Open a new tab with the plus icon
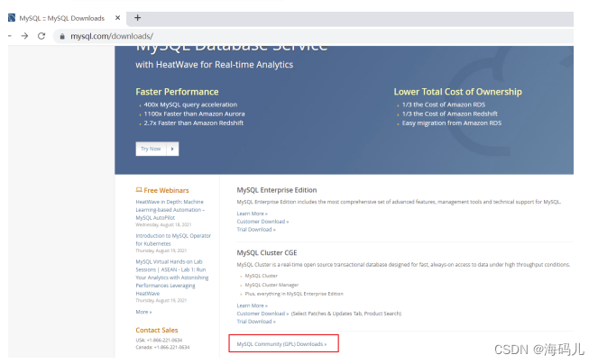Image resolution: width=598 pixels, height=364 pixels. coord(138,17)
